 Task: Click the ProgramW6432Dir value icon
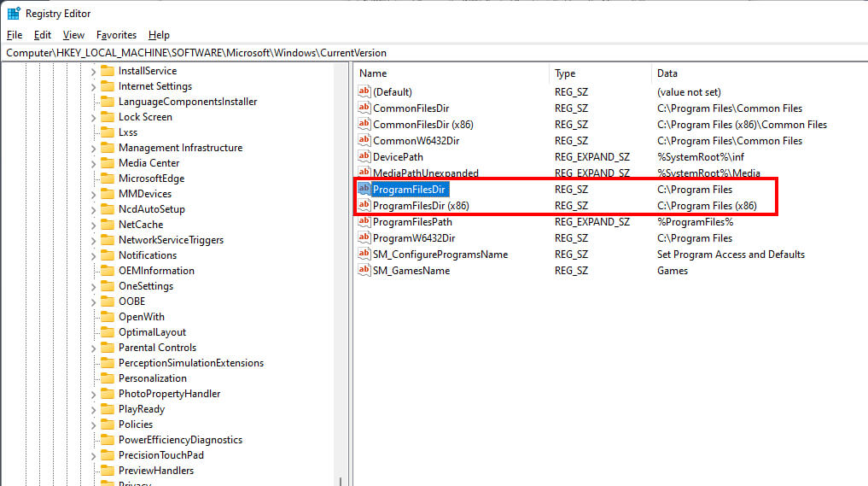(x=364, y=237)
